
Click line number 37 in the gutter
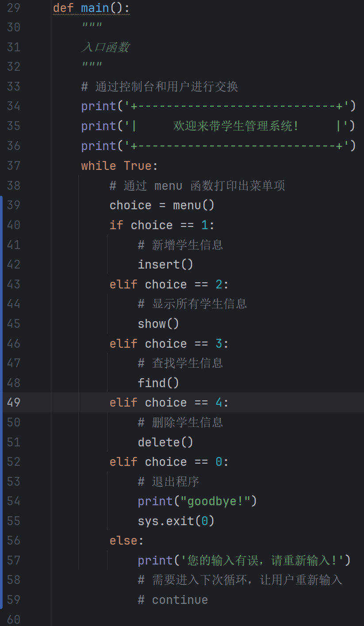point(14,166)
